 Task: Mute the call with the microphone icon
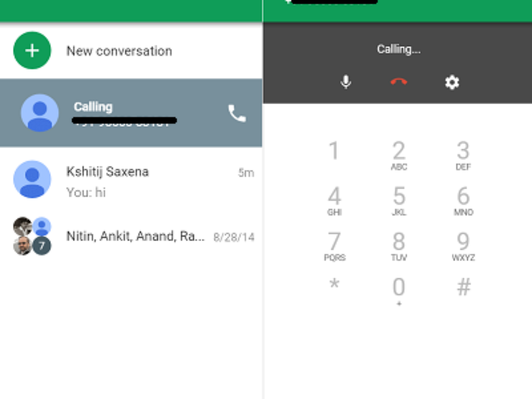[346, 82]
